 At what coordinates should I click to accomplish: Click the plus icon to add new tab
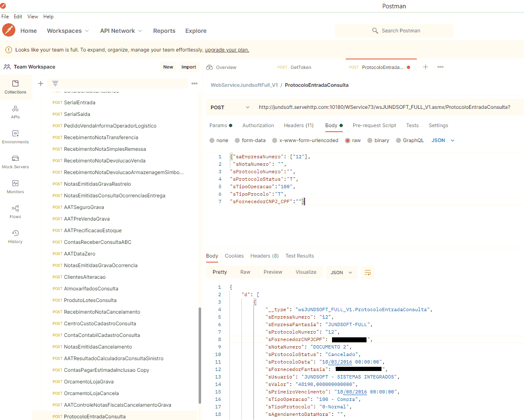[425, 67]
